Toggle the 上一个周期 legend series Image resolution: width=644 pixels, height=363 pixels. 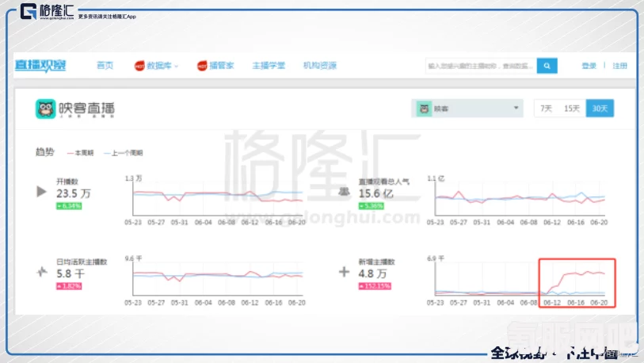[124, 153]
